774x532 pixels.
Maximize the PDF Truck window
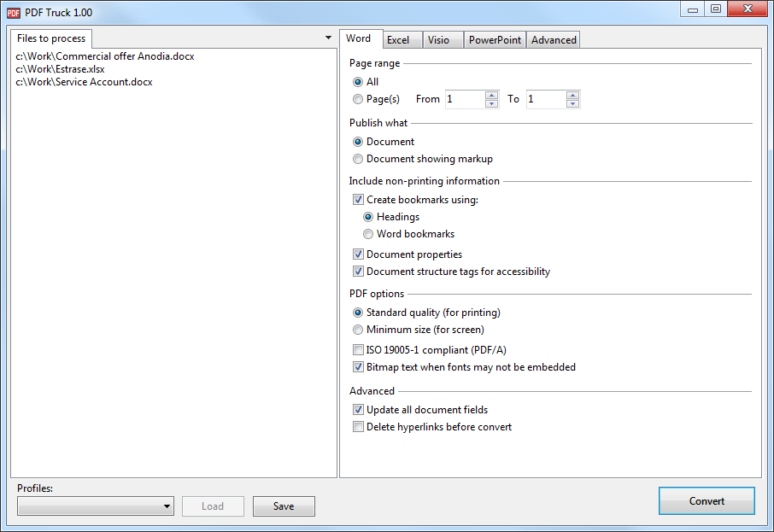716,9
